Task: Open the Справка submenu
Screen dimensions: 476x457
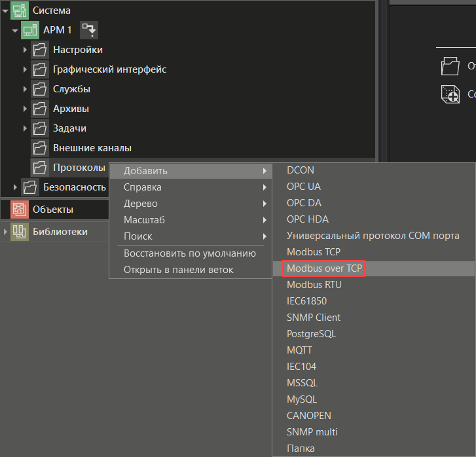Action: coord(191,187)
